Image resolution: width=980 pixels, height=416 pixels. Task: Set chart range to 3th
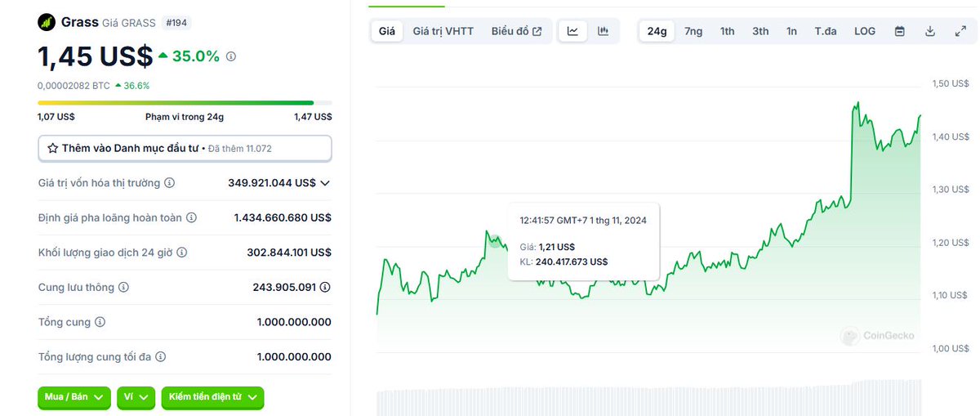[x=760, y=31]
